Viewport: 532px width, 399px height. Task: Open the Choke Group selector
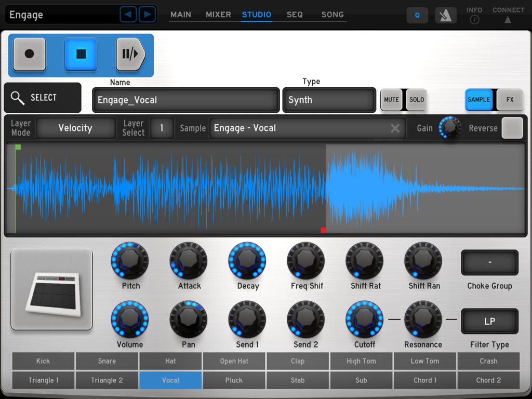[489, 262]
